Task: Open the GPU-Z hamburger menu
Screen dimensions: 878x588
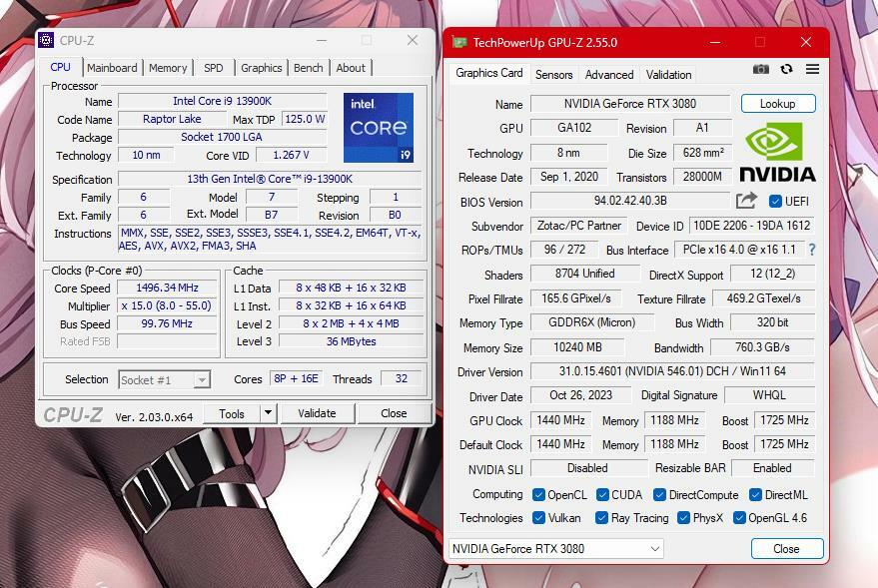Action: (812, 69)
